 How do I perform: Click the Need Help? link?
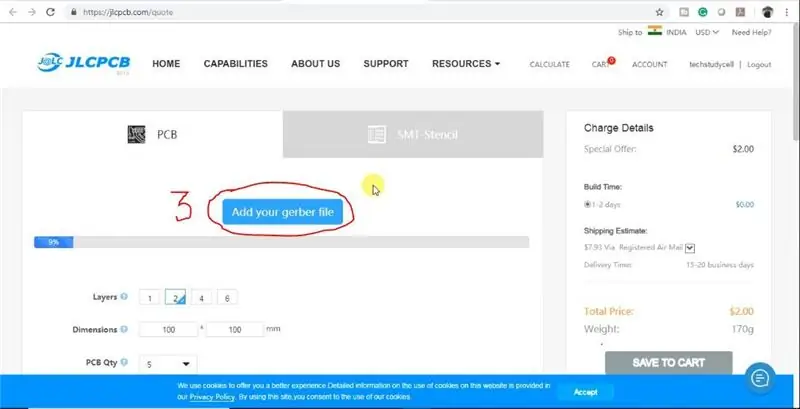coord(752,32)
